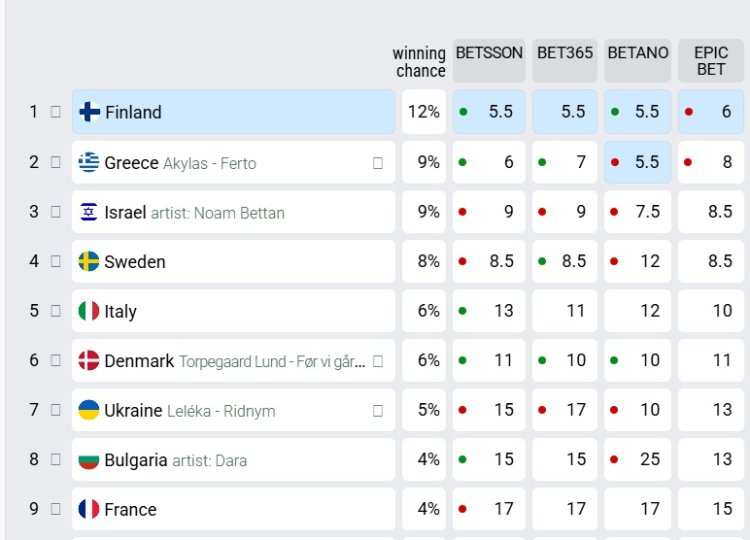Image resolution: width=750 pixels, height=540 pixels.
Task: Click the Ukraine flag icon
Action: (x=89, y=410)
